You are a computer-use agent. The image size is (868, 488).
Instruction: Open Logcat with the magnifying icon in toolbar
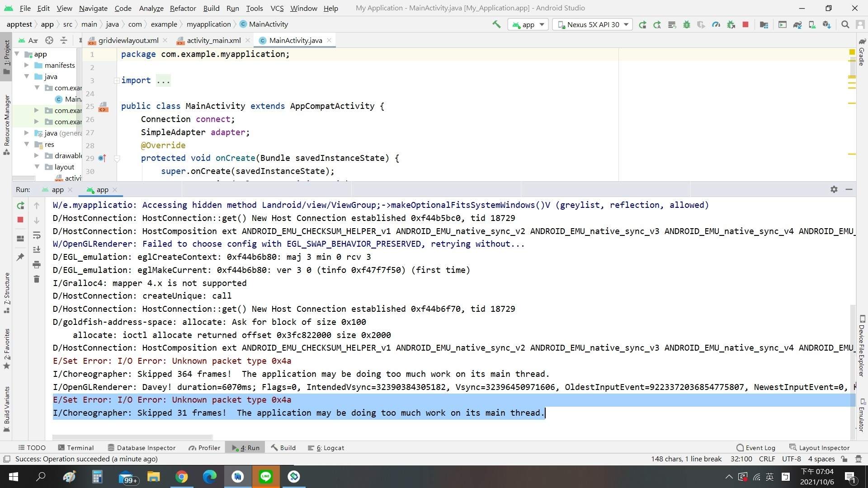(845, 25)
